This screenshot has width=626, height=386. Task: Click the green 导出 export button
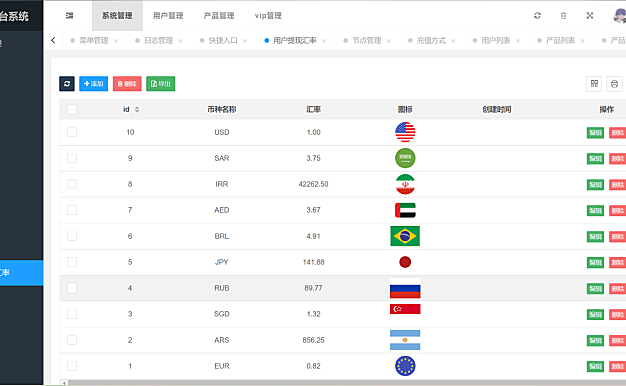(160, 84)
